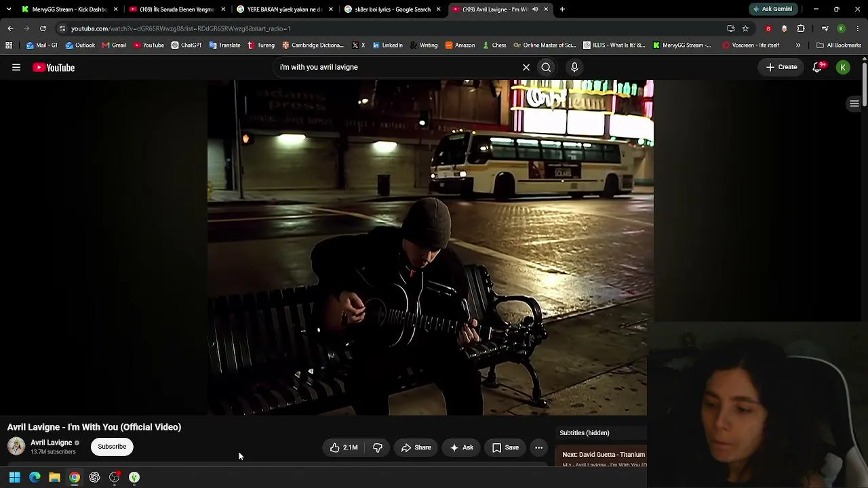Screen dimensions: 868x488
Task: Open the Gmail bookmark
Action: (x=114, y=45)
